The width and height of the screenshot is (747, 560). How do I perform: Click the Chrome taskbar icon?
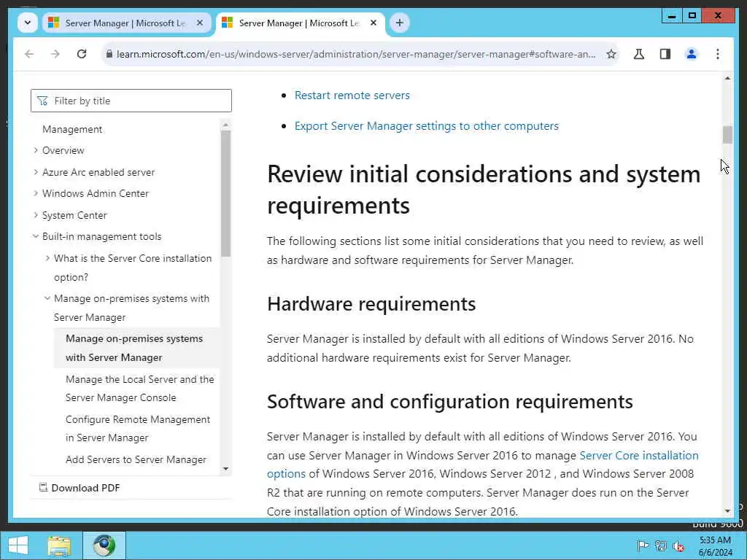coord(104,545)
